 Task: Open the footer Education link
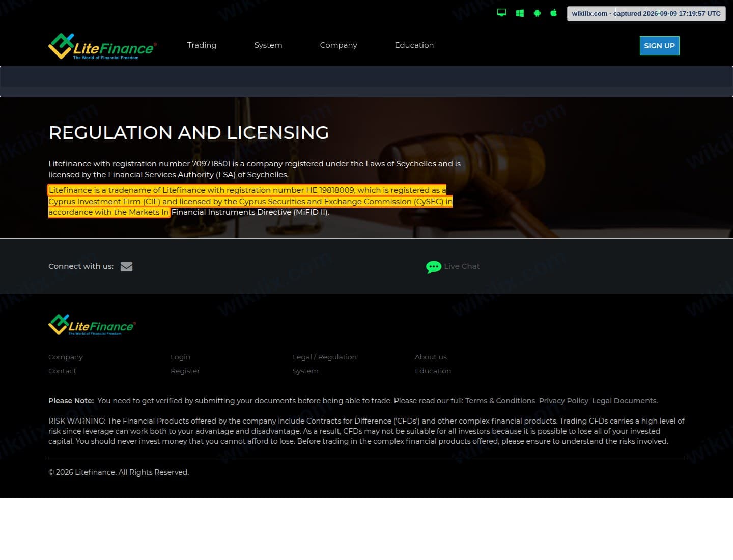[433, 371]
